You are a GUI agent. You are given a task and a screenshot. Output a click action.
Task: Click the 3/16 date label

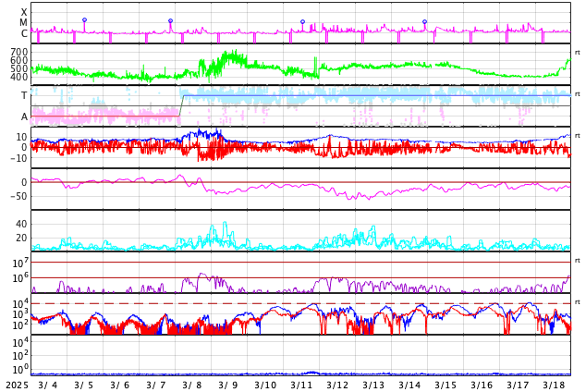[482, 385]
